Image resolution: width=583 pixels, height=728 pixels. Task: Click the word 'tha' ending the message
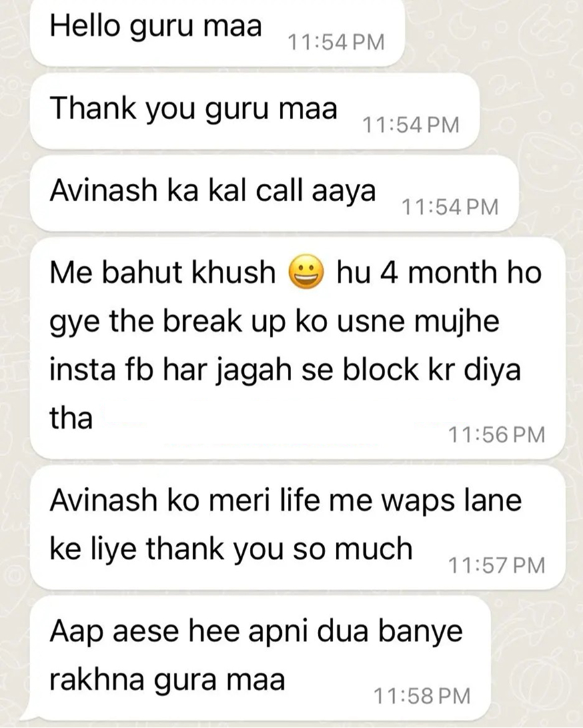tap(71, 418)
